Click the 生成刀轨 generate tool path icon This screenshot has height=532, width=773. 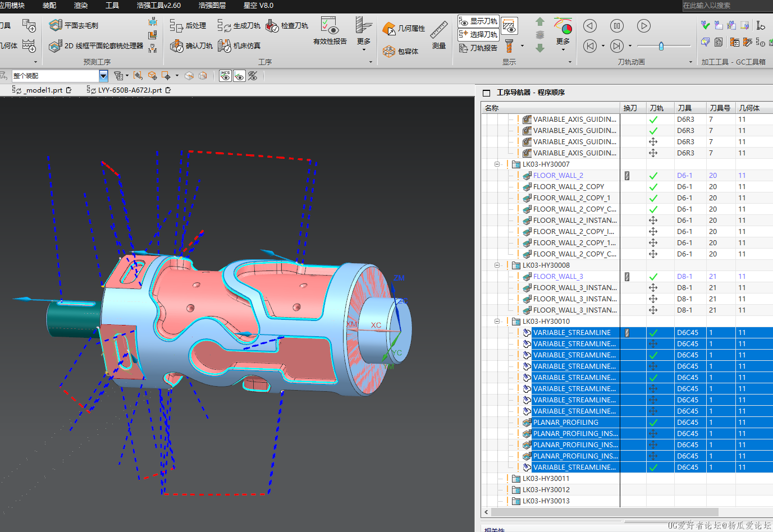pos(224,26)
